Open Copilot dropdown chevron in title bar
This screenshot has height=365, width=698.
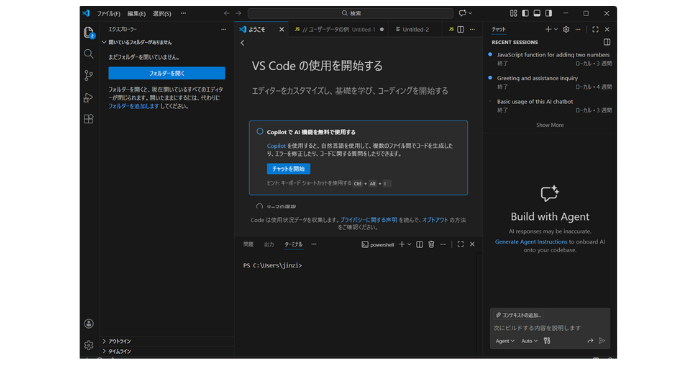click(x=470, y=13)
